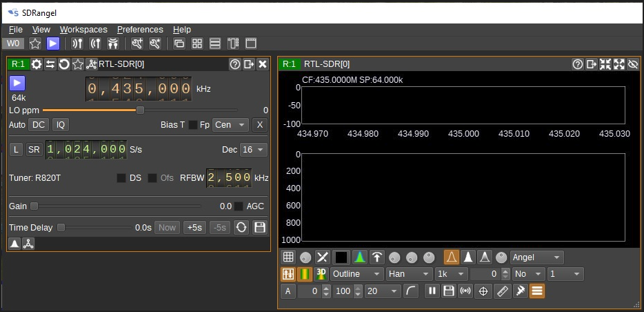
Task: Show spectrum triangle icon in device footer
Action: [x=14, y=244]
